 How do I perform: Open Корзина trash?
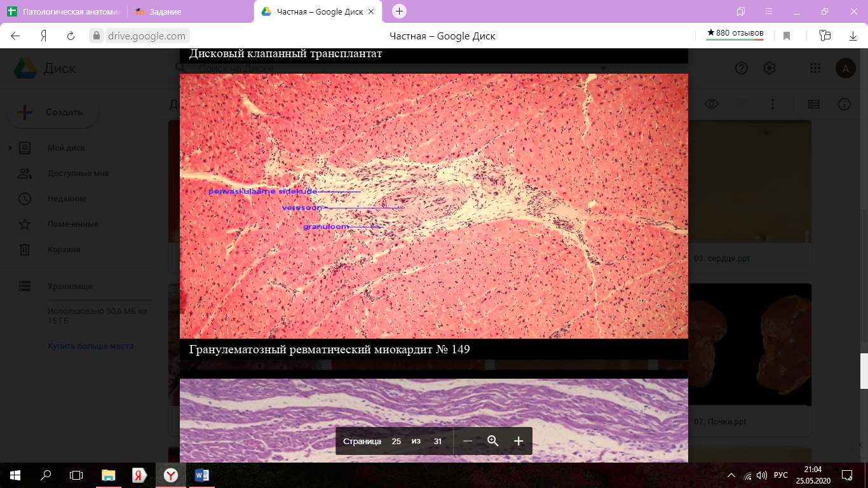[x=64, y=250]
